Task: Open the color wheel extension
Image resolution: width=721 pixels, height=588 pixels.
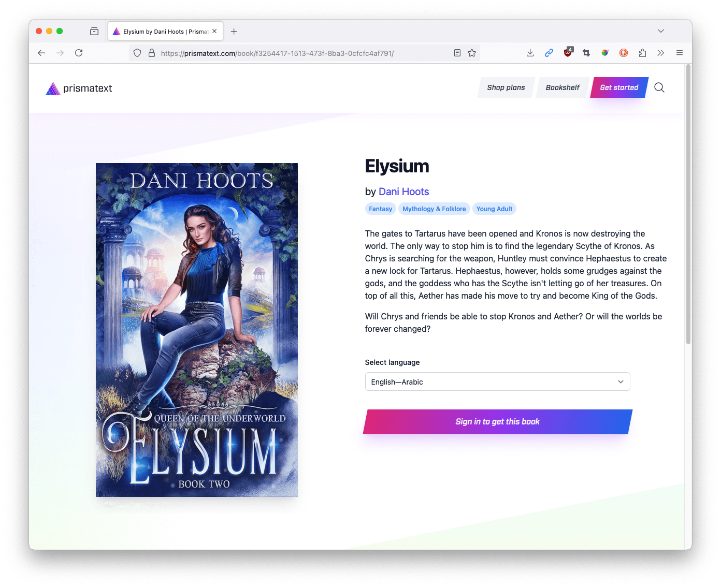Action: (x=605, y=52)
